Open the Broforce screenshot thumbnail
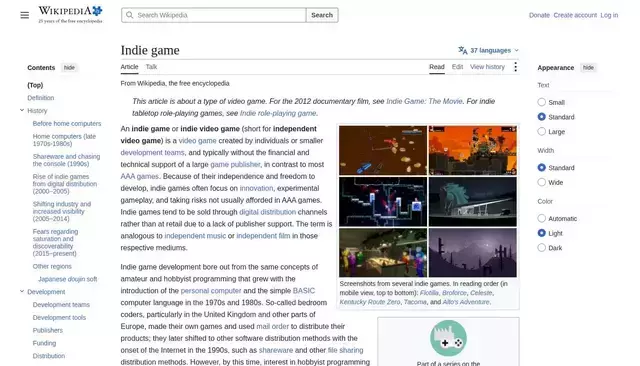 pyautogui.click(x=473, y=151)
